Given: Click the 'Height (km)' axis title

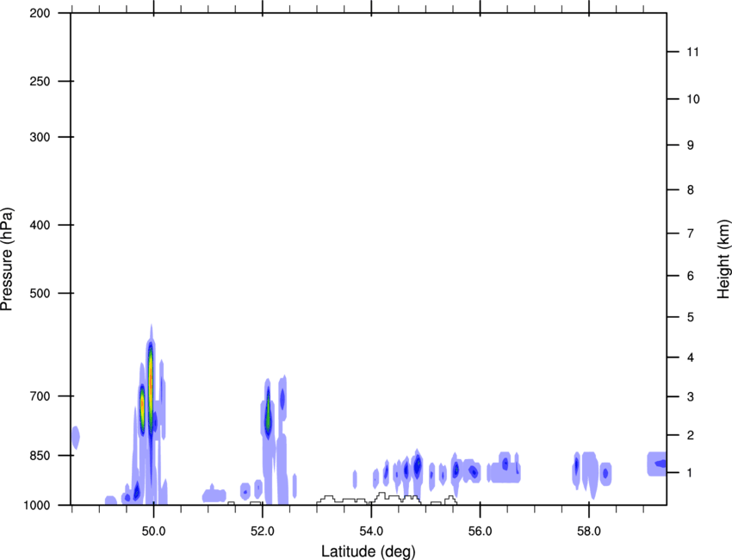Looking at the screenshot, I should (x=723, y=258).
